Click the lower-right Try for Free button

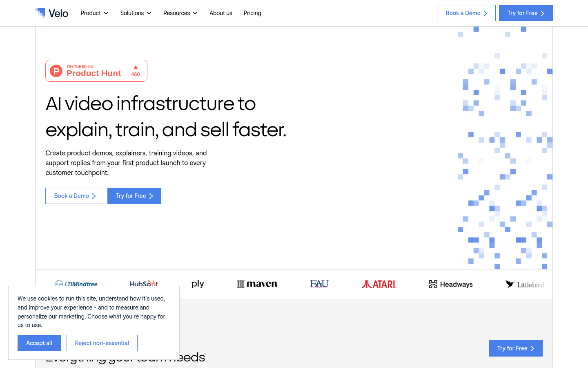[x=516, y=348]
